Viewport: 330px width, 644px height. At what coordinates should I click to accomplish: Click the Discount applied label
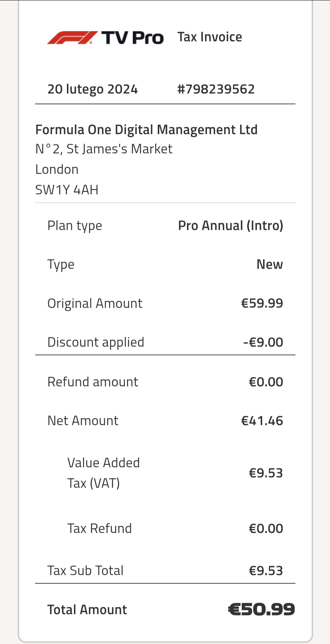pyautogui.click(x=96, y=342)
